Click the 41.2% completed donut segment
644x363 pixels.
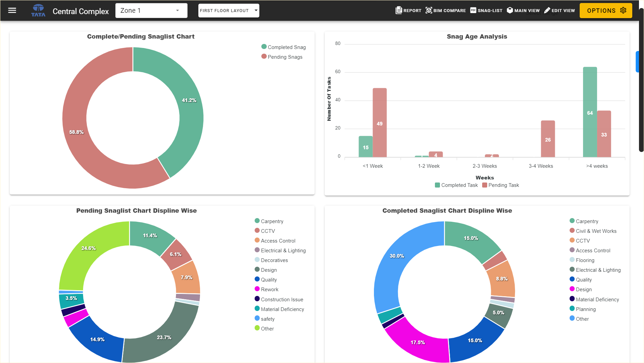coord(189,101)
